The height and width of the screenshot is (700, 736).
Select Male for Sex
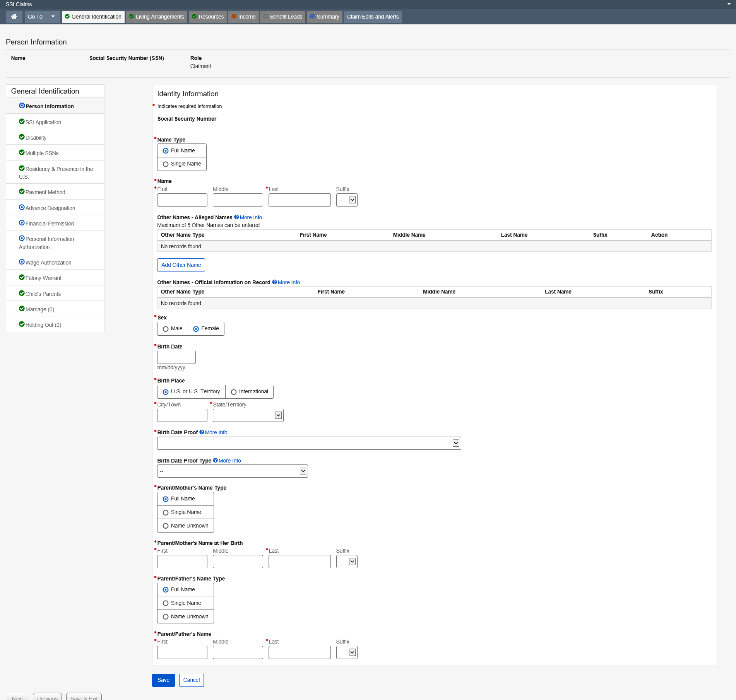[166, 329]
